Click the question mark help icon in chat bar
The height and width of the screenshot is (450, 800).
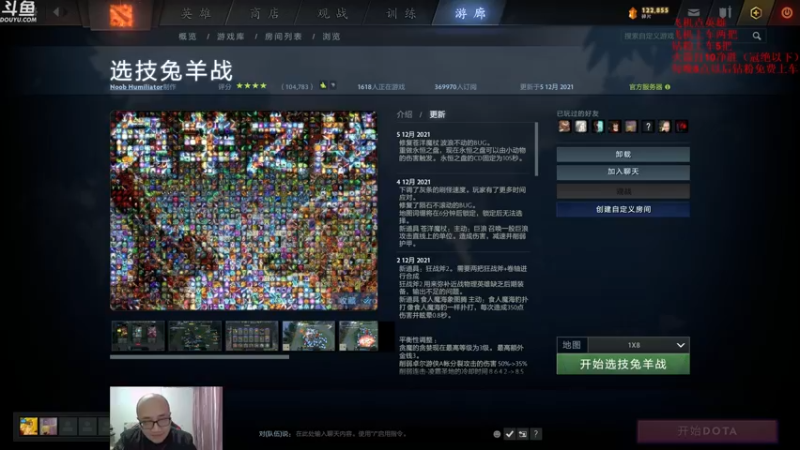[536, 434]
